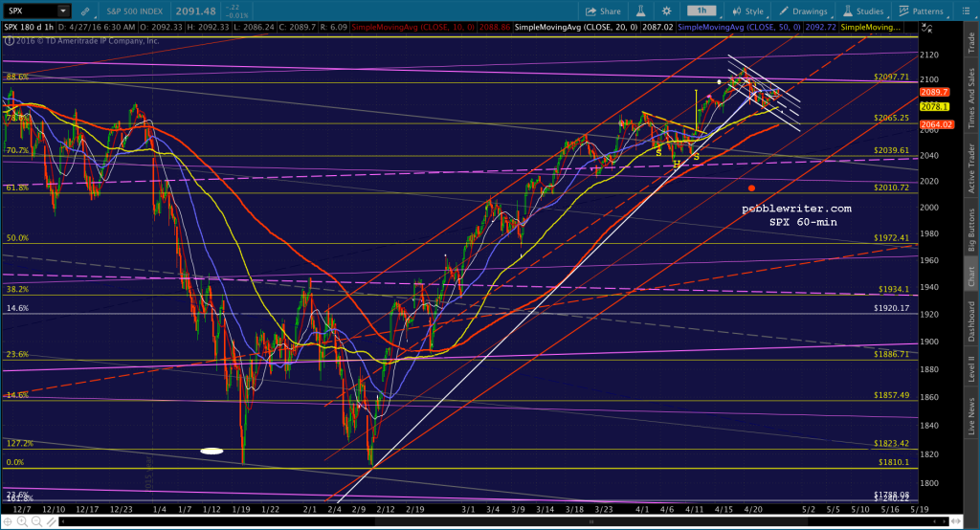Click the $1972.41 Fibonacci level label
Image resolution: width=980 pixels, height=530 pixels.
[x=891, y=238]
